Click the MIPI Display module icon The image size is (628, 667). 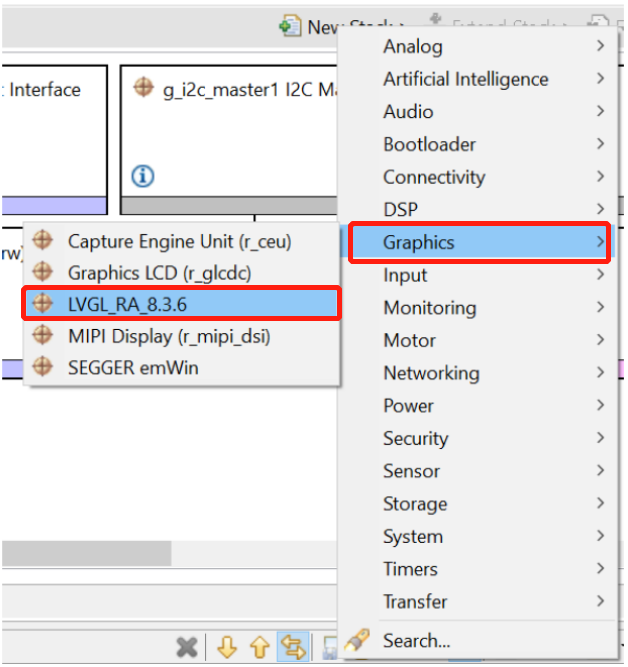pos(43,335)
